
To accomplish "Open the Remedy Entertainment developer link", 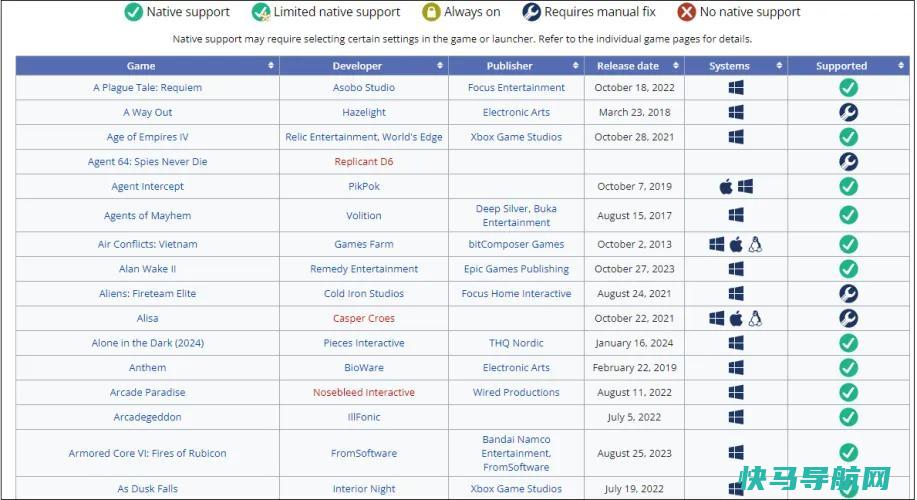I will click(364, 269).
